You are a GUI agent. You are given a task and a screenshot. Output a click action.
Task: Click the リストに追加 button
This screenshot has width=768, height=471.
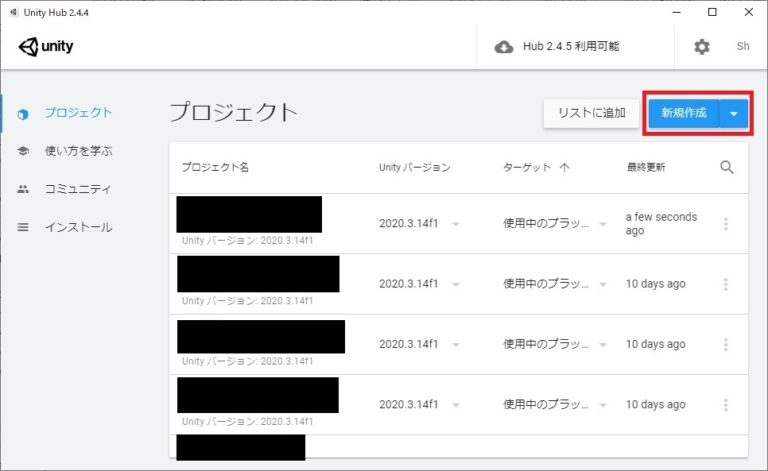click(592, 113)
